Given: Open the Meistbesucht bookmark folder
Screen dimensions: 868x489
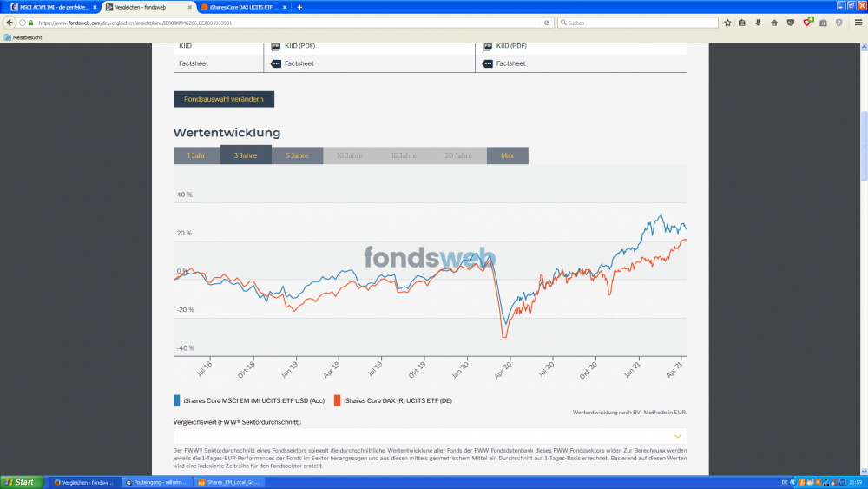Looking at the screenshot, I should (23, 37).
